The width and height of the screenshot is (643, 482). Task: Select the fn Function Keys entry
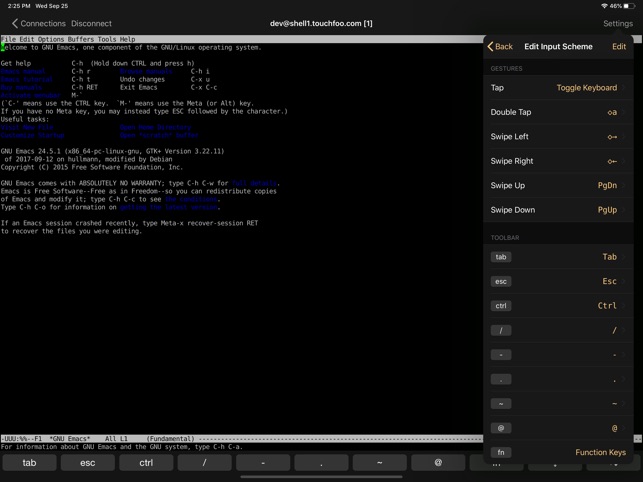pyautogui.click(x=558, y=452)
